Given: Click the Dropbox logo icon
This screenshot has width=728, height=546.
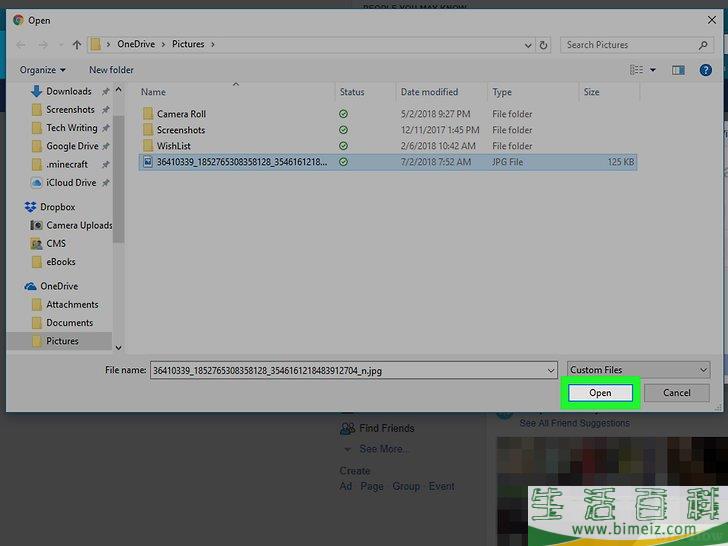Looking at the screenshot, I should [30, 207].
